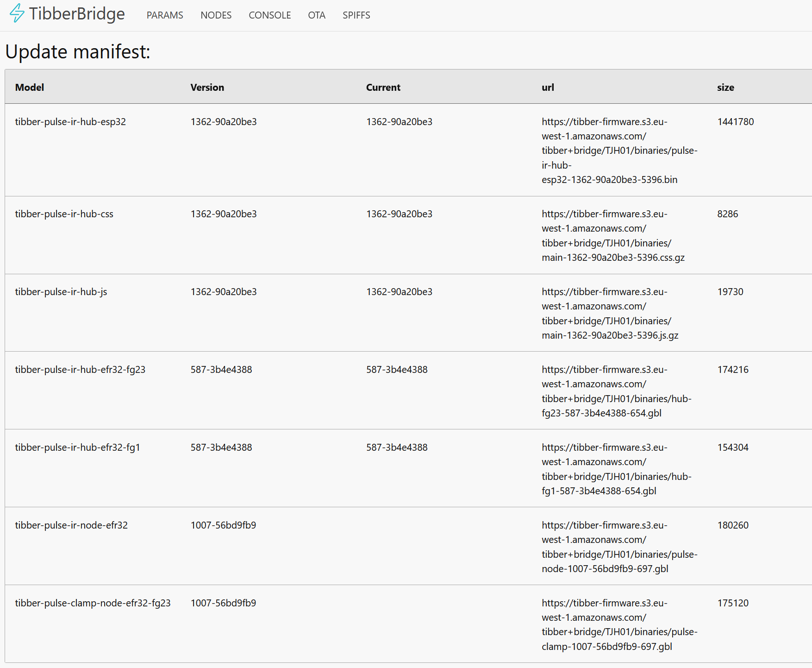Click the pulse-node .gbl firmware URL
812x668 pixels.
[x=619, y=547]
